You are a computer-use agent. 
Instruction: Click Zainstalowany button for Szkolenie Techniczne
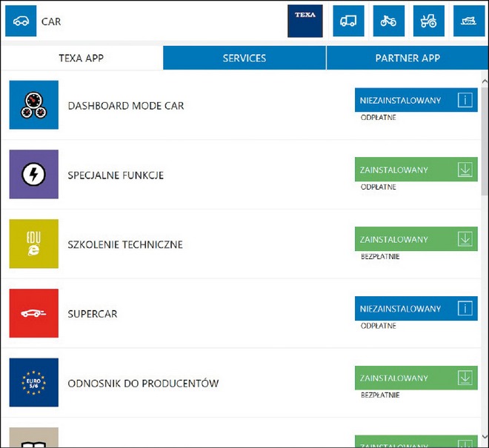coord(416,239)
